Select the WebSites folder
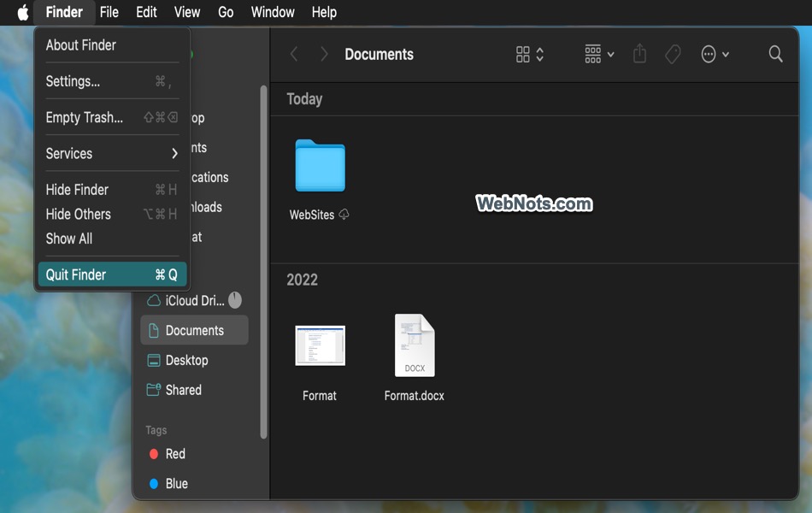 click(320, 166)
